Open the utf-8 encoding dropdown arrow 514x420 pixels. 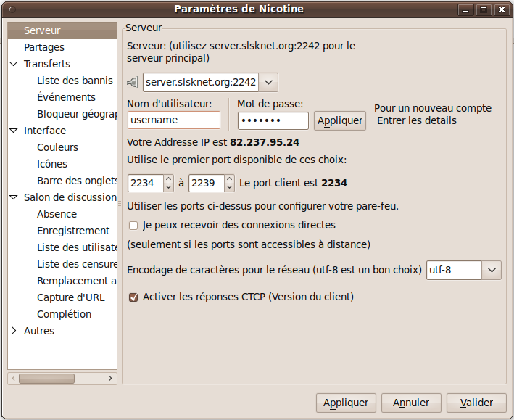point(492,270)
